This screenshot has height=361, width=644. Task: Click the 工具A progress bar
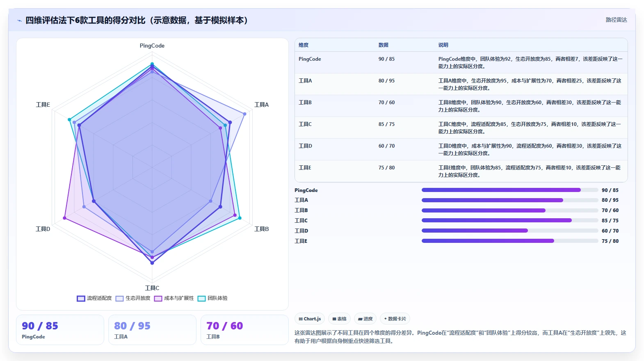pyautogui.click(x=510, y=200)
